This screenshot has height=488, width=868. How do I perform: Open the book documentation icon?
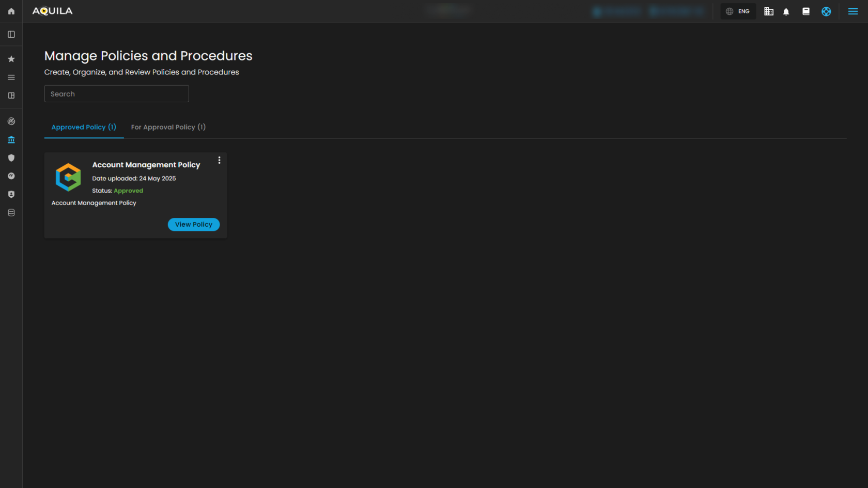[805, 11]
